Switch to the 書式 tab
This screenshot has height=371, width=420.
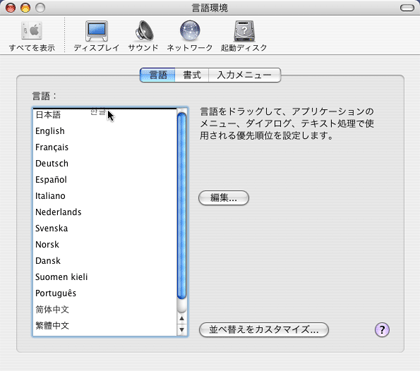point(192,75)
